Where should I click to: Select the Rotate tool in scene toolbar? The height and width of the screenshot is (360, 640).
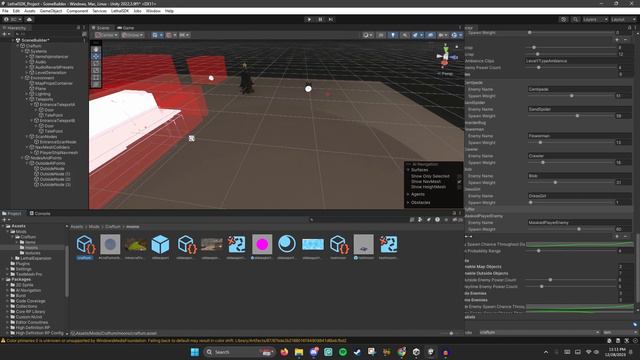(x=96, y=63)
